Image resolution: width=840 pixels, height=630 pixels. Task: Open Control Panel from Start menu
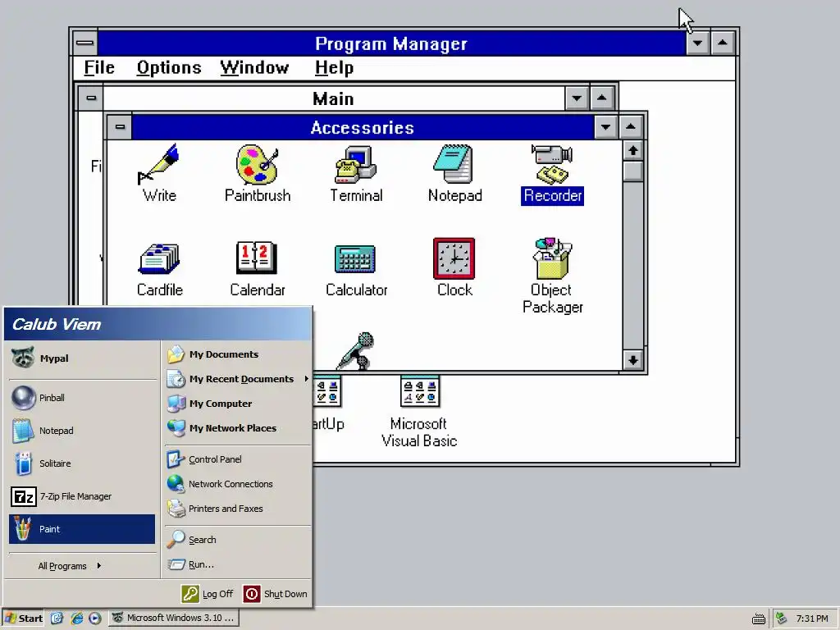tap(238, 459)
